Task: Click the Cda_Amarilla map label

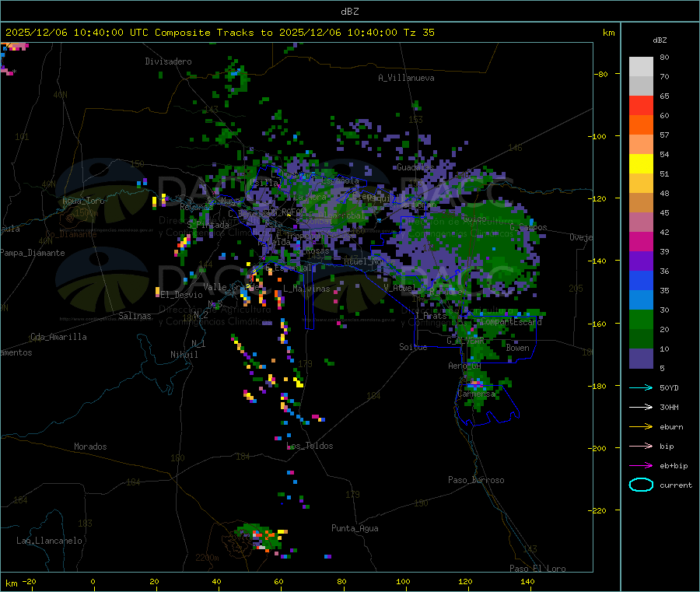Action: pos(58,337)
